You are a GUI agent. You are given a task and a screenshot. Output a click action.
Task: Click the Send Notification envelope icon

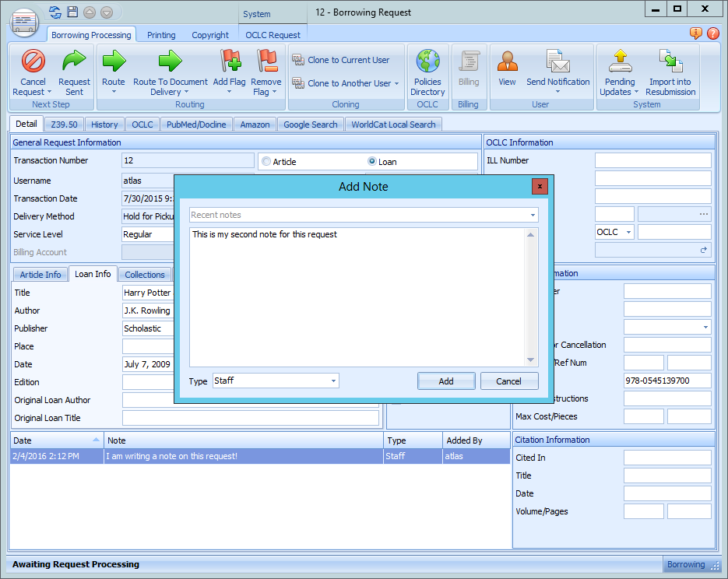click(557, 61)
